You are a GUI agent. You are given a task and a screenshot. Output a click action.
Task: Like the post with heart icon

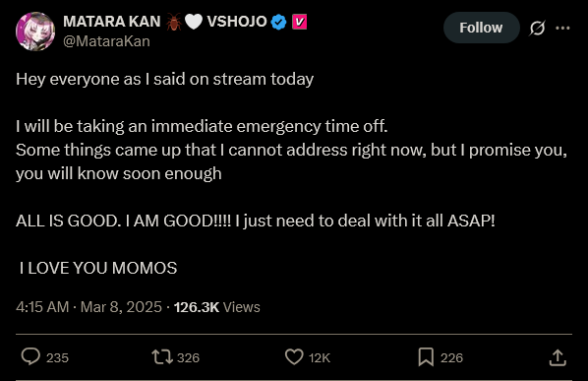point(294,356)
